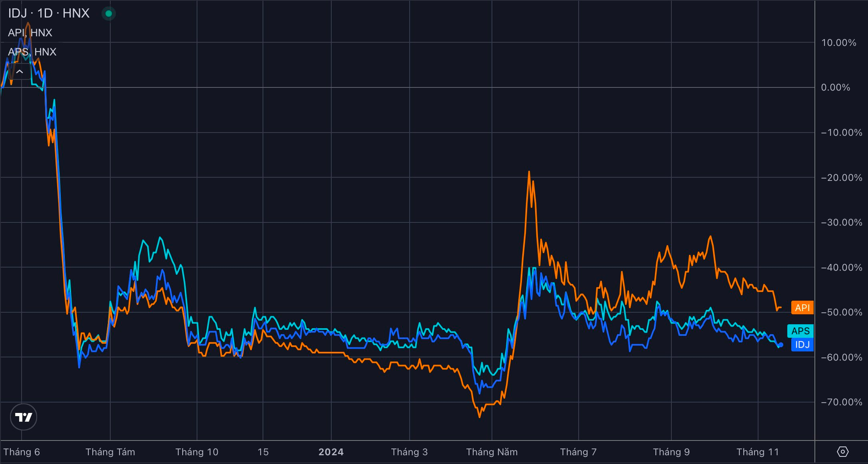
Task: Click the 15 date axis label
Action: coord(263,452)
